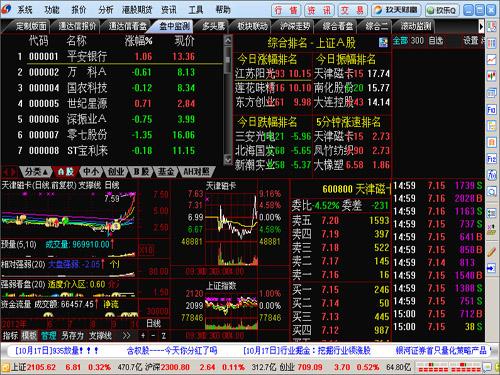Screen dimensions: 500x375
Task: Open the 港股期货 menu
Action: point(137,10)
